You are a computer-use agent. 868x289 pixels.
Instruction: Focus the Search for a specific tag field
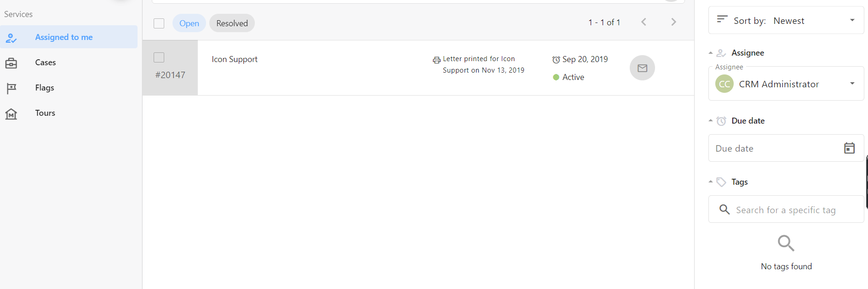[786, 210]
